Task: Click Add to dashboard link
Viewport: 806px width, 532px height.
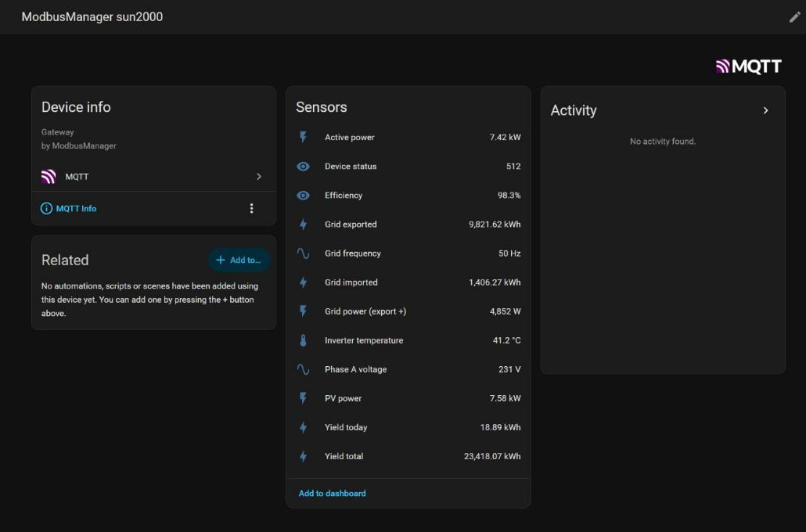Action: pos(332,494)
